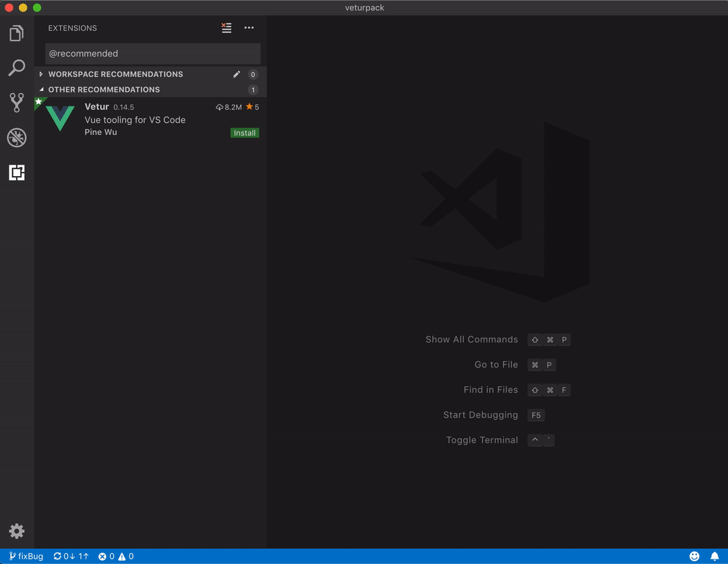Click the @recommended search field

152,54
